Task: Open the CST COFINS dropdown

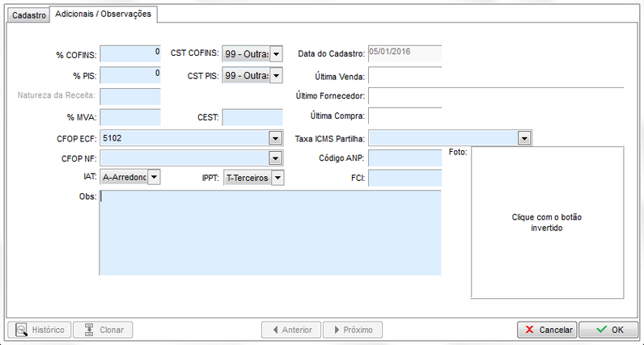Action: pos(276,54)
